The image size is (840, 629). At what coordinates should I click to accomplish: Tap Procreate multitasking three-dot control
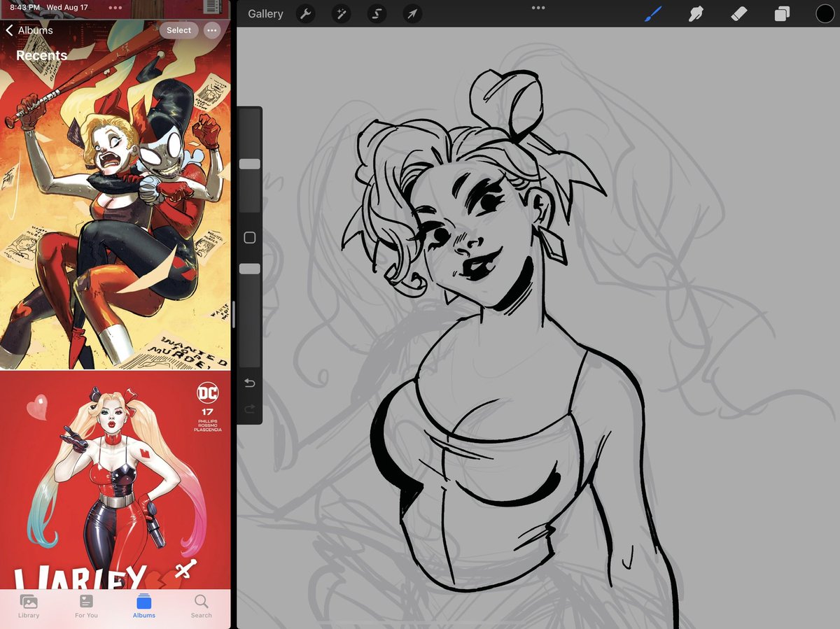[538, 7]
